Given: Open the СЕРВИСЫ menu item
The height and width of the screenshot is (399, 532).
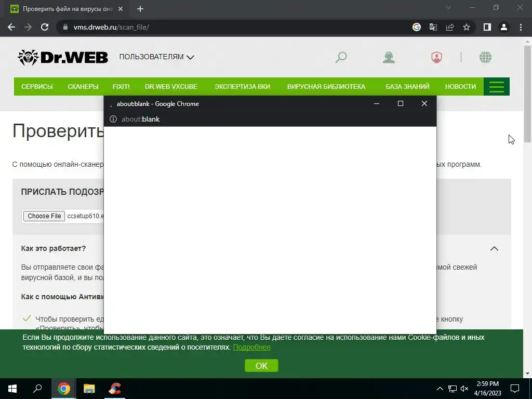Looking at the screenshot, I should pyautogui.click(x=37, y=87).
